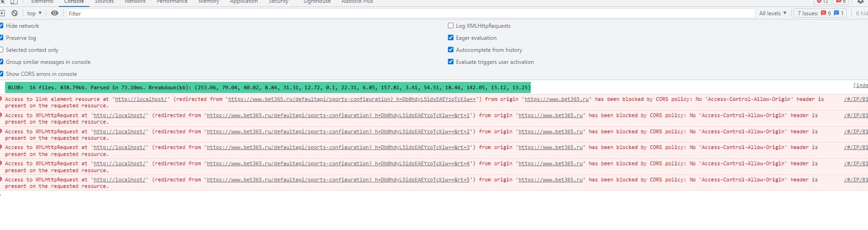Open bet365.ru origin link in rt=2 message

pos(550,131)
